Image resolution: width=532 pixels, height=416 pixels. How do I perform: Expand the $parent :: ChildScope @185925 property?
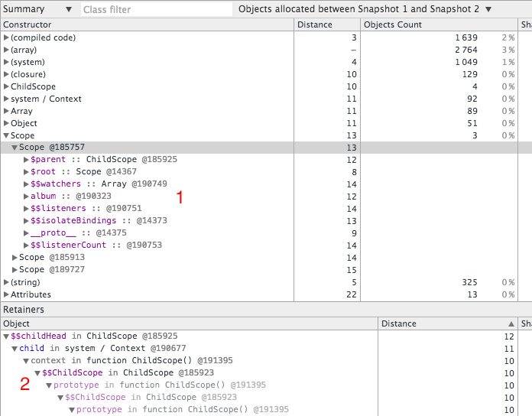pos(26,160)
